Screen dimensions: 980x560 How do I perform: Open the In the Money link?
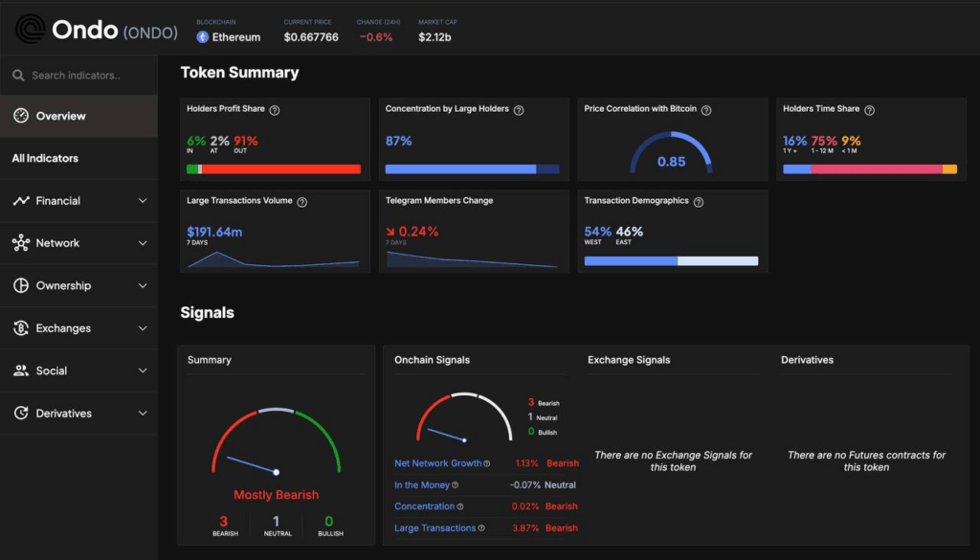click(422, 485)
